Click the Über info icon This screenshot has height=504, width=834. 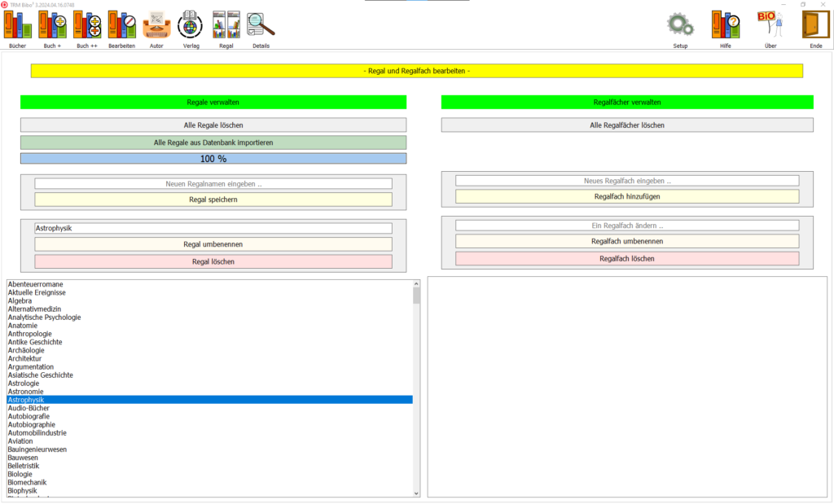pos(770,25)
